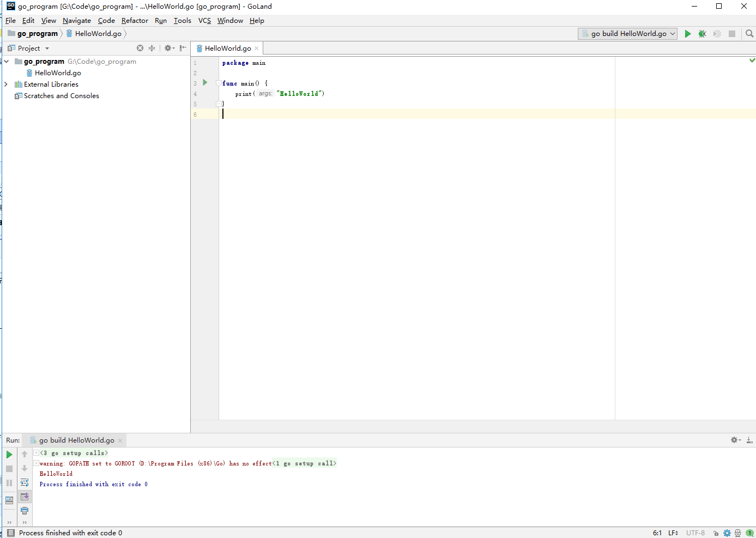
Task: Toggle file read-only lock icon
Action: (x=716, y=533)
